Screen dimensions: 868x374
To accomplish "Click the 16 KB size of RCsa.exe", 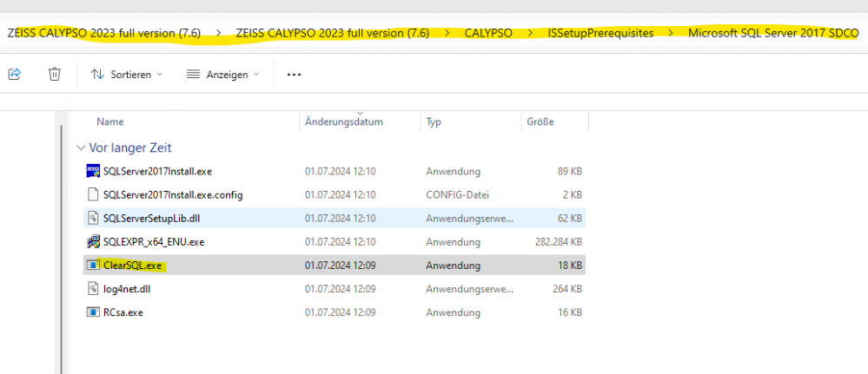I will point(570,312).
